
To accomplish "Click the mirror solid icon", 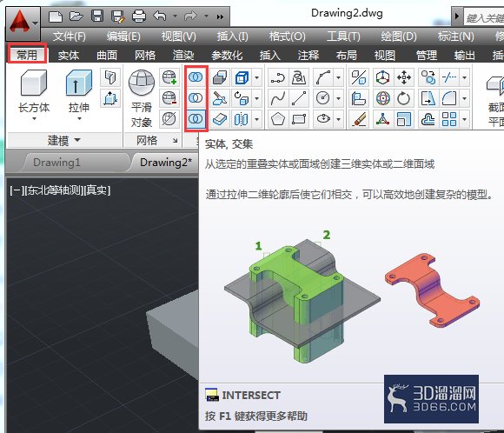I will point(241,119).
